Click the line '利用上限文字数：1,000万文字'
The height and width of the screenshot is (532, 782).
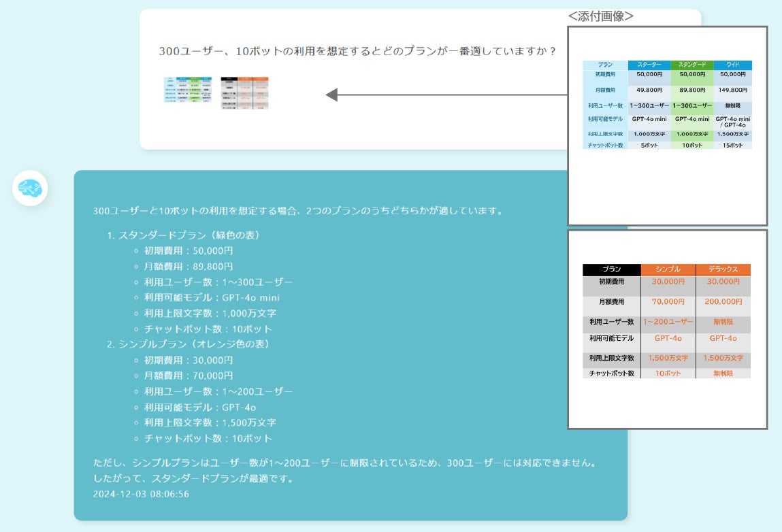click(x=210, y=313)
